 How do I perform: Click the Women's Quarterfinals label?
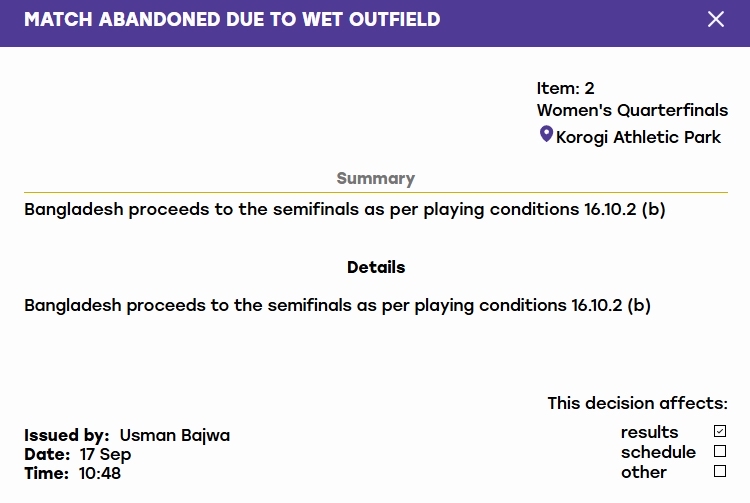(632, 110)
